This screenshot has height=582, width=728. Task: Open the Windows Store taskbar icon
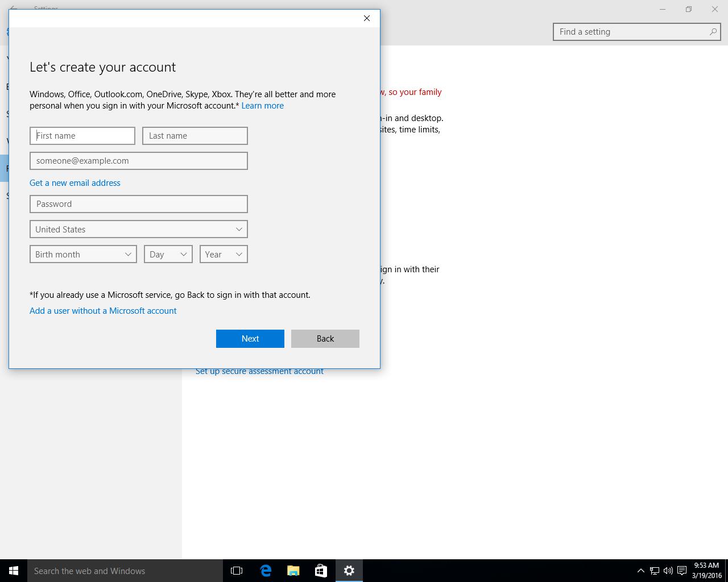(321, 571)
